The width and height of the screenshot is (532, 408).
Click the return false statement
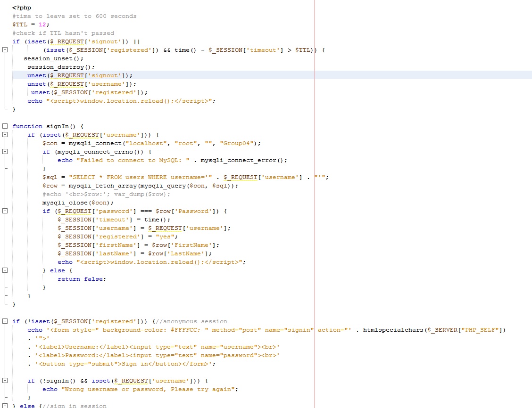[82, 279]
